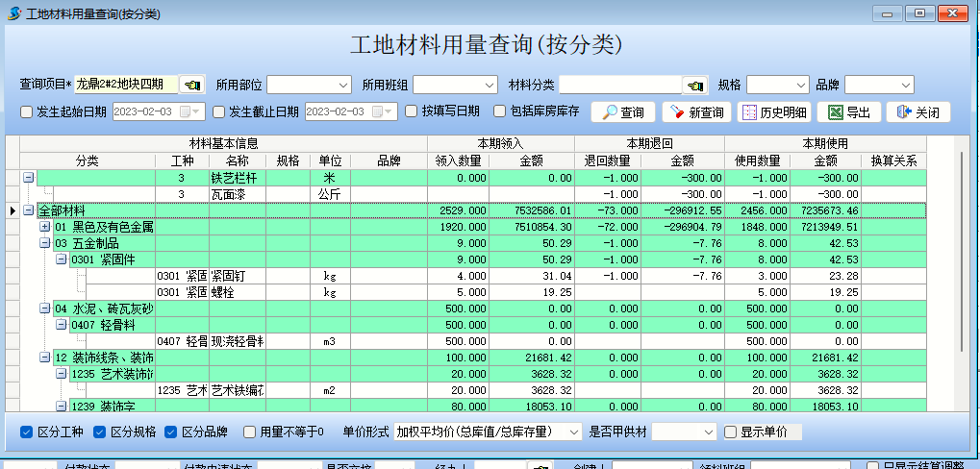Viewport: 980px width, 469px height.
Task: Enable the 显示单价 checkbox
Action: coord(731,432)
